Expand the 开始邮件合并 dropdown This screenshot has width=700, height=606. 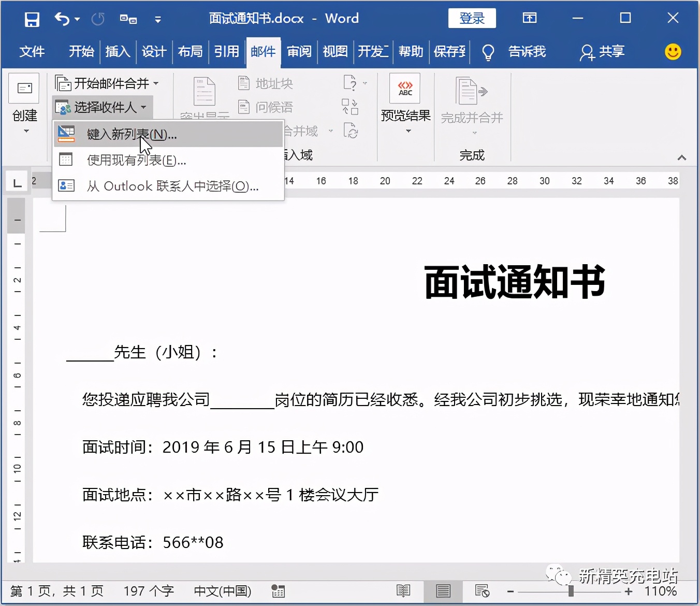click(107, 83)
